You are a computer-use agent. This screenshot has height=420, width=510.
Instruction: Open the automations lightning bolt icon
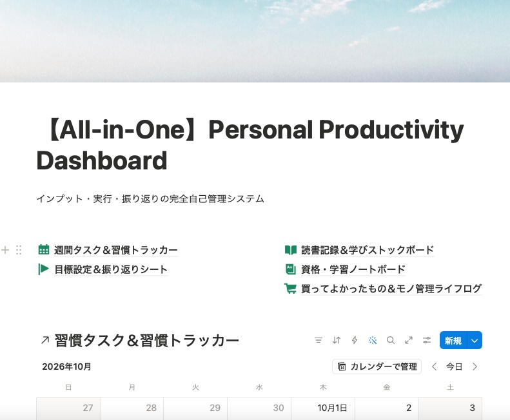coord(355,340)
